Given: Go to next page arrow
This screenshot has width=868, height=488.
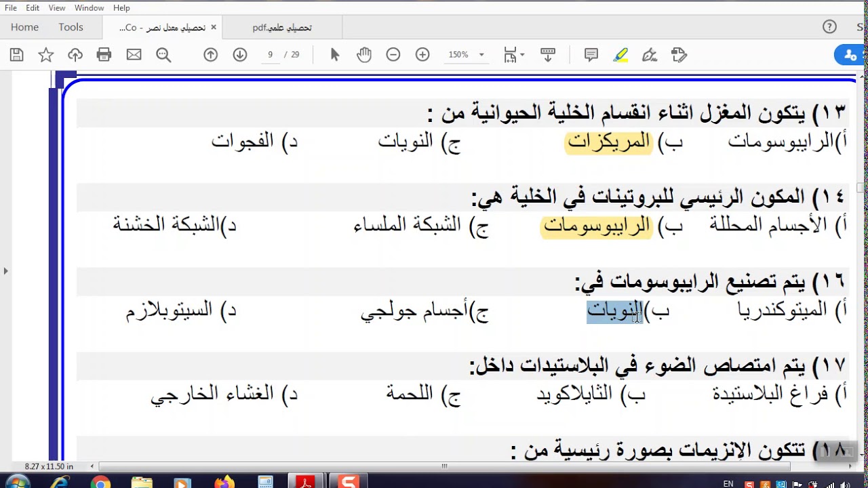Looking at the screenshot, I should 240,55.
